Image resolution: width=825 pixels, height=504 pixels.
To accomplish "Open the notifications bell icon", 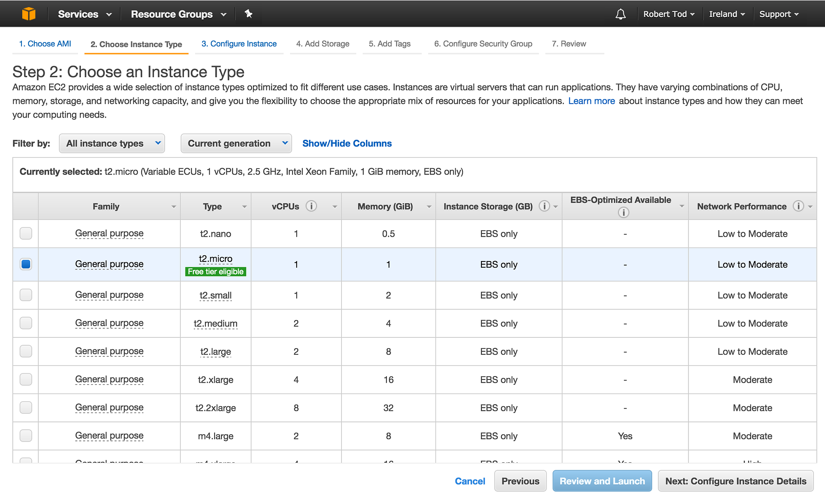I will [620, 14].
